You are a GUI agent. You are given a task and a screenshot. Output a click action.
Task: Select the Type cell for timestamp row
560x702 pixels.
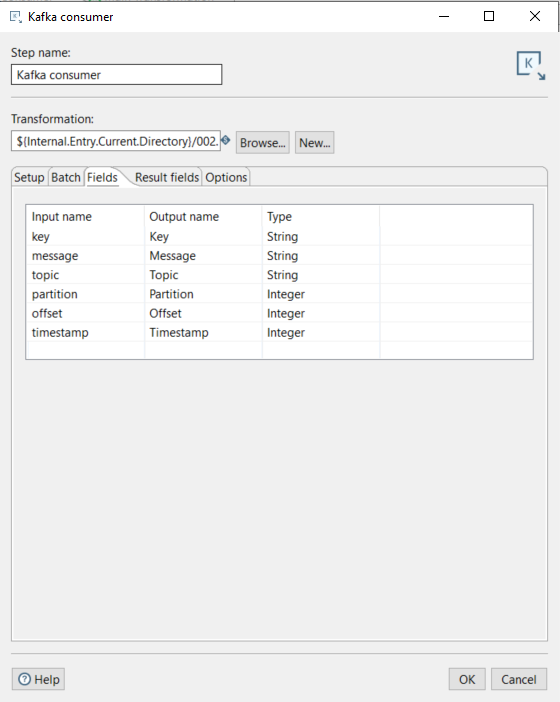(321, 333)
